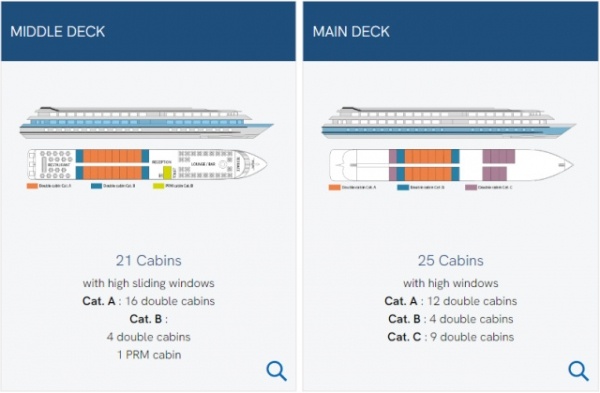Click the MIDDLE DECK header title
The image size is (600, 393).
pos(57,31)
